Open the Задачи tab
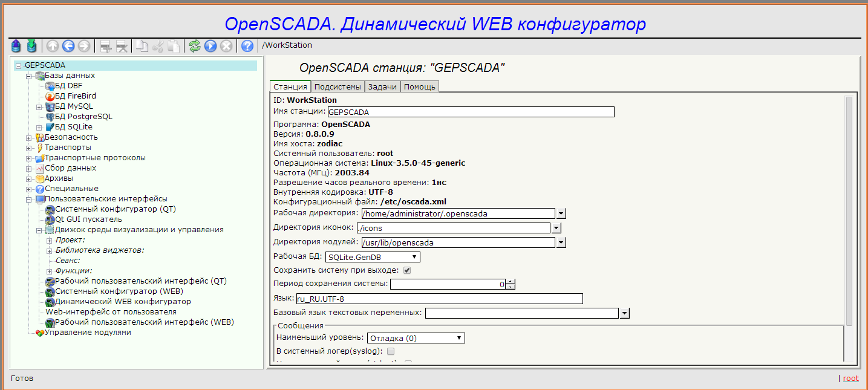Viewport: 868px width, 390px height. [x=382, y=87]
